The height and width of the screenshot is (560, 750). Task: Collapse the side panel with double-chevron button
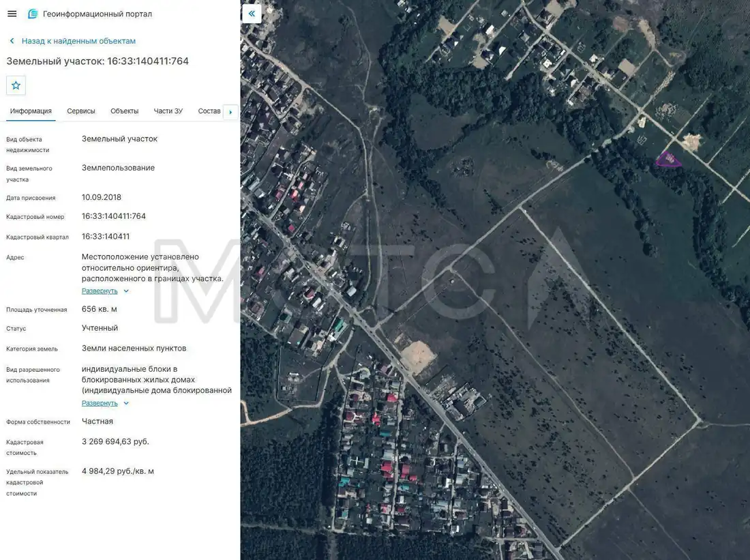[x=252, y=14]
